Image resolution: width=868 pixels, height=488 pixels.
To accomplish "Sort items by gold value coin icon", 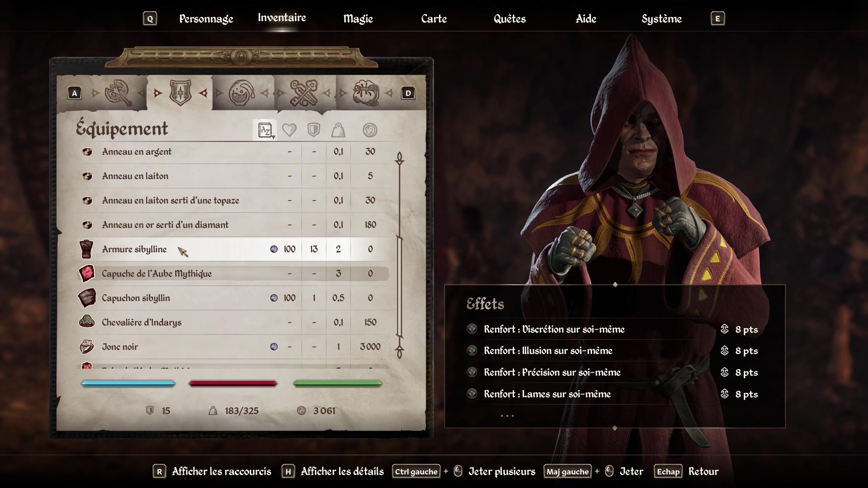I will pyautogui.click(x=370, y=130).
